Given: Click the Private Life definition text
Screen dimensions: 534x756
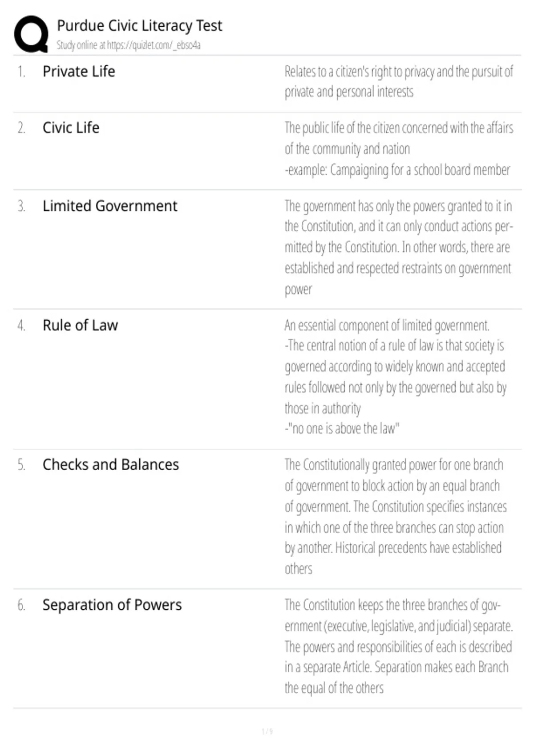Looking at the screenshot, I should coord(399,81).
